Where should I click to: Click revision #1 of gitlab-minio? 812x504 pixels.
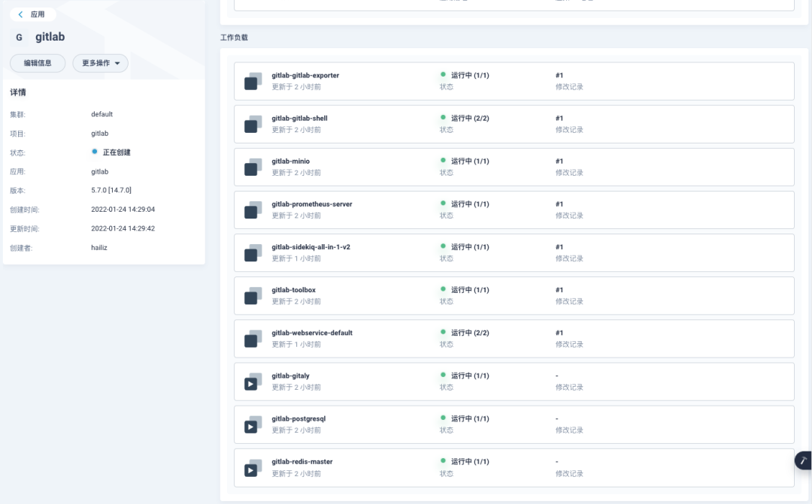tap(559, 161)
